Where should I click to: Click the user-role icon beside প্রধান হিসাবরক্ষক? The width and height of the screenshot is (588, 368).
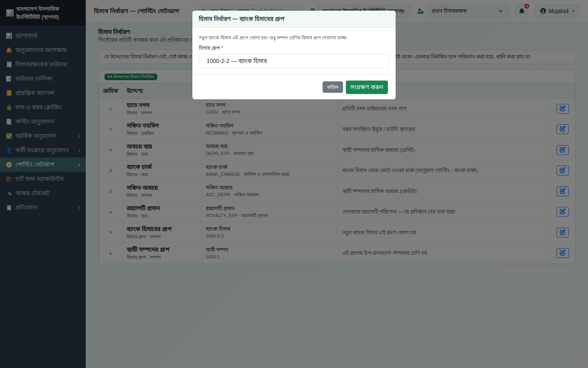coord(420,11)
